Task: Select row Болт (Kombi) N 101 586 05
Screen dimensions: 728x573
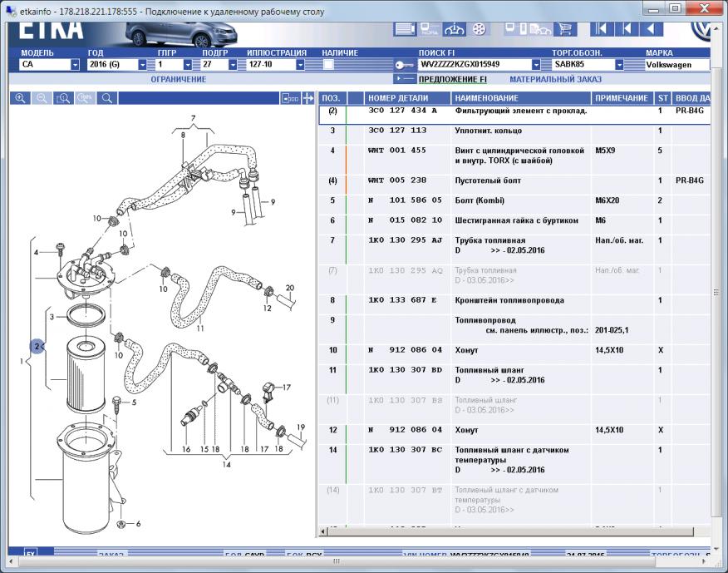Action: point(514,204)
